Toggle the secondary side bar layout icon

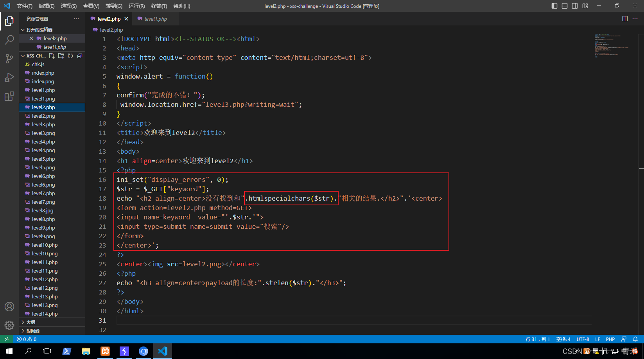(575, 6)
